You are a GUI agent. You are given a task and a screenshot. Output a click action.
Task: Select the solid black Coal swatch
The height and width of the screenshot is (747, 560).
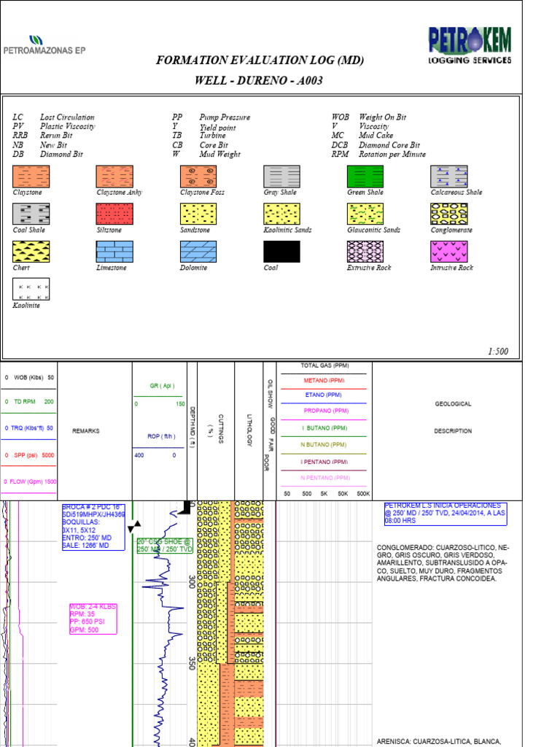tap(282, 252)
